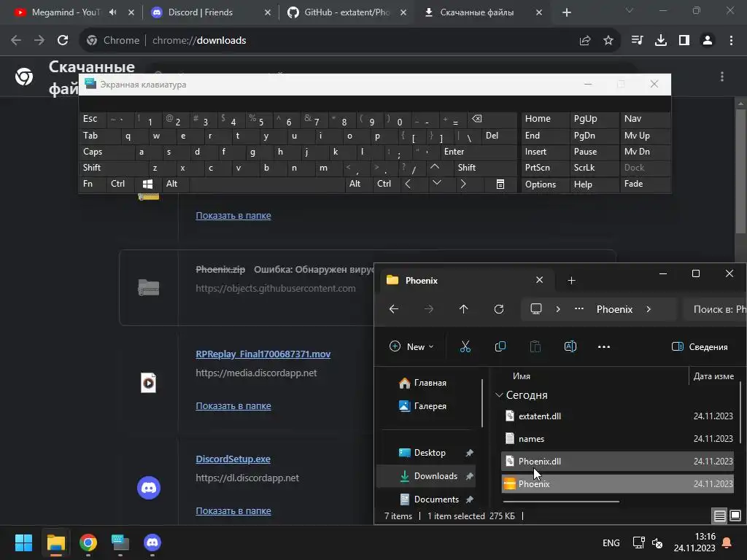747x560 pixels.
Task: Click menu key on on-screen keyboard
Action: click(500, 184)
